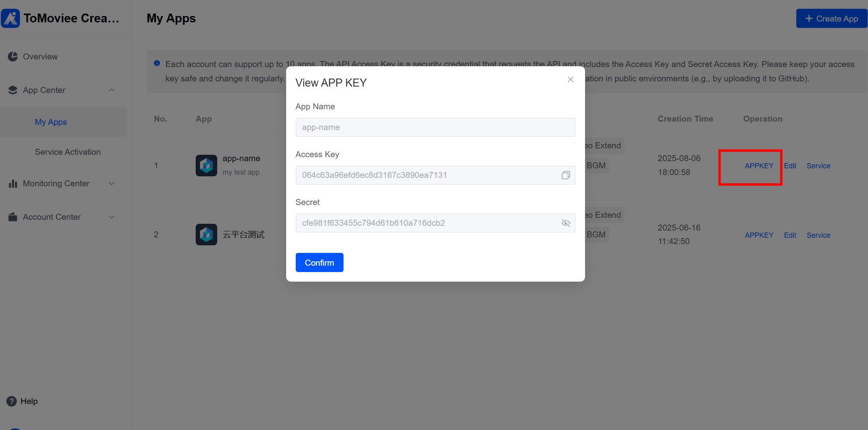Image resolution: width=868 pixels, height=430 pixels.
Task: Expand the Monitoring Center chevron
Action: point(112,183)
